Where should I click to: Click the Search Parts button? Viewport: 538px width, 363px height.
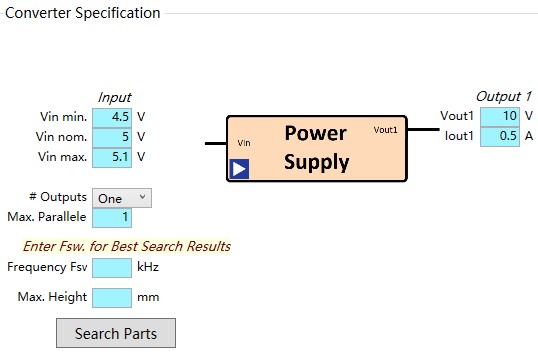point(116,333)
